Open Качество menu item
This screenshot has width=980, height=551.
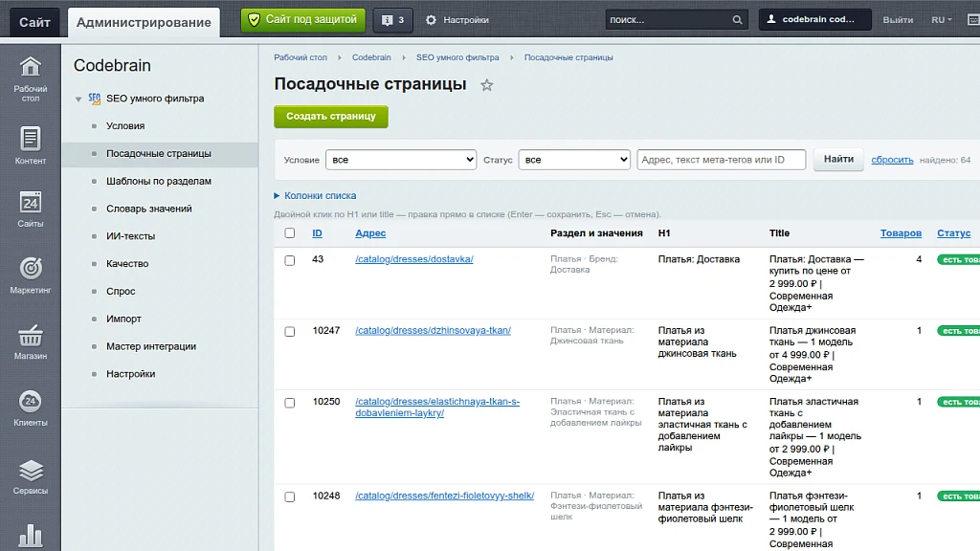point(127,263)
